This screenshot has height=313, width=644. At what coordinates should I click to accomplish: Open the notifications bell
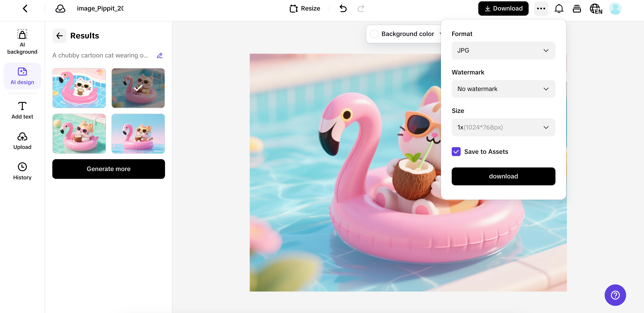click(x=559, y=8)
